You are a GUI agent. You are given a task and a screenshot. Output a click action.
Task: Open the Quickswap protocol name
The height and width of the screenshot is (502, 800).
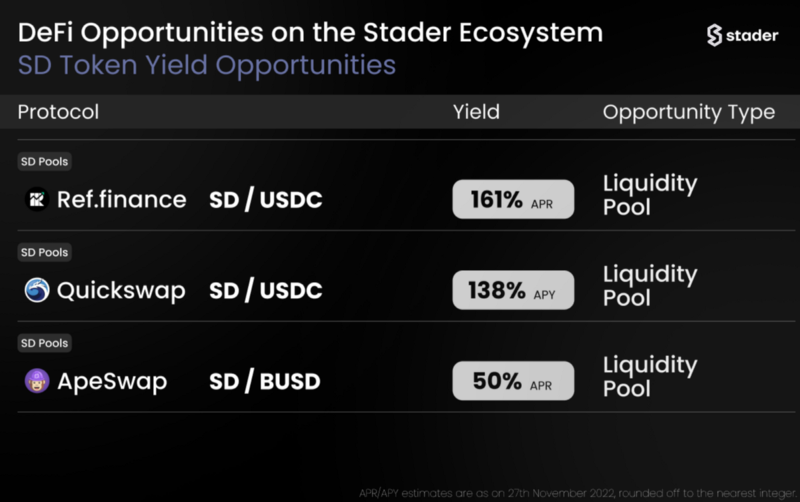[x=121, y=291]
